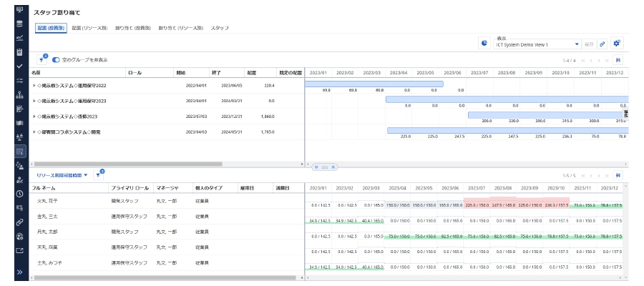Open the external link icon in sidebar
This screenshot has width=644, height=286.
(x=19, y=251)
